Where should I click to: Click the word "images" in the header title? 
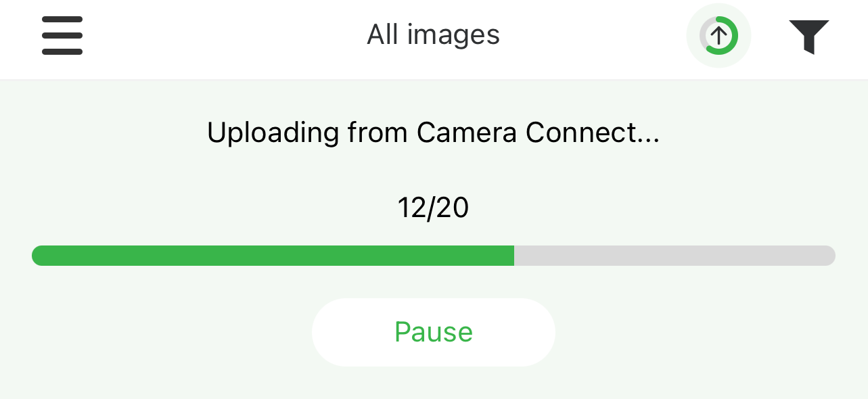tap(453, 35)
